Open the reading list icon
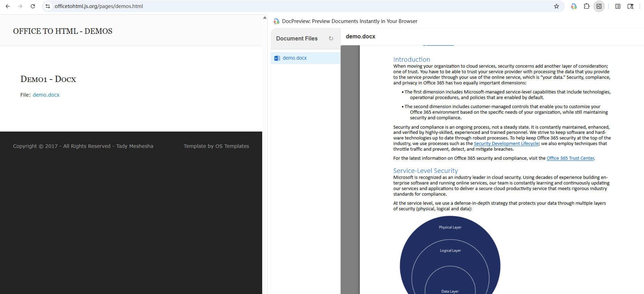Image resolution: width=644 pixels, height=294 pixels. pyautogui.click(x=618, y=6)
